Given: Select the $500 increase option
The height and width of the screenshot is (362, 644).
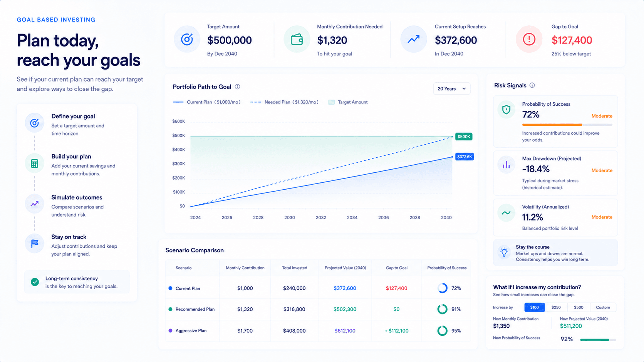Looking at the screenshot, I should click(x=579, y=307).
